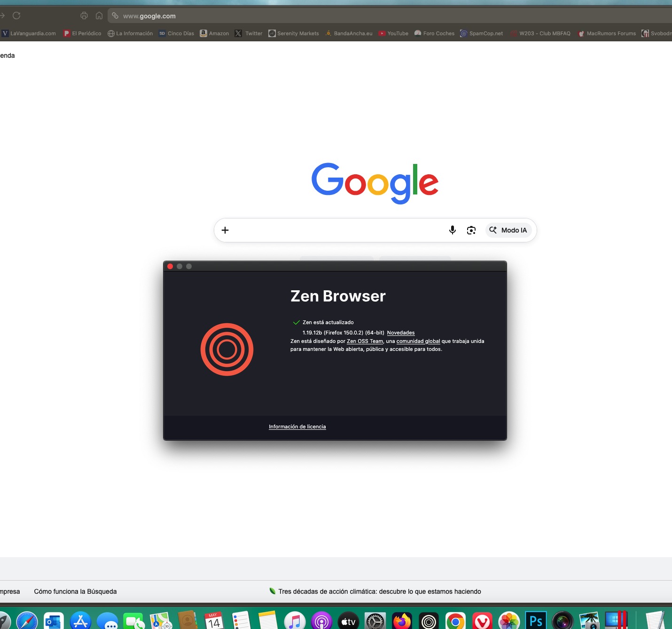Click the Google logo
The image size is (672, 629).
(375, 183)
